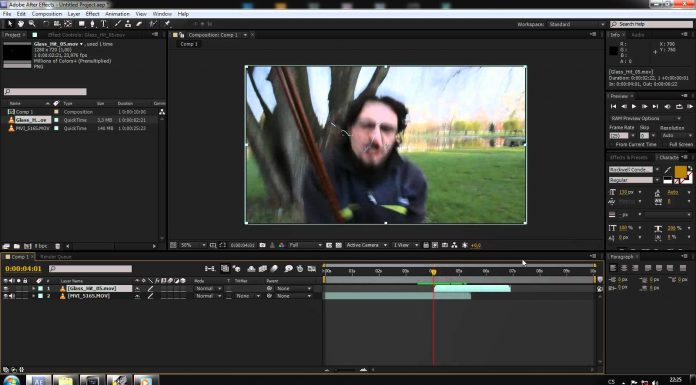
Task: Take a snapshot with camera icon in viewer
Action: 262,245
